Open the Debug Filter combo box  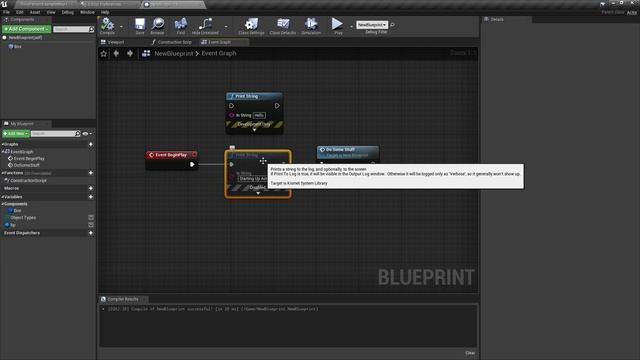pos(372,25)
